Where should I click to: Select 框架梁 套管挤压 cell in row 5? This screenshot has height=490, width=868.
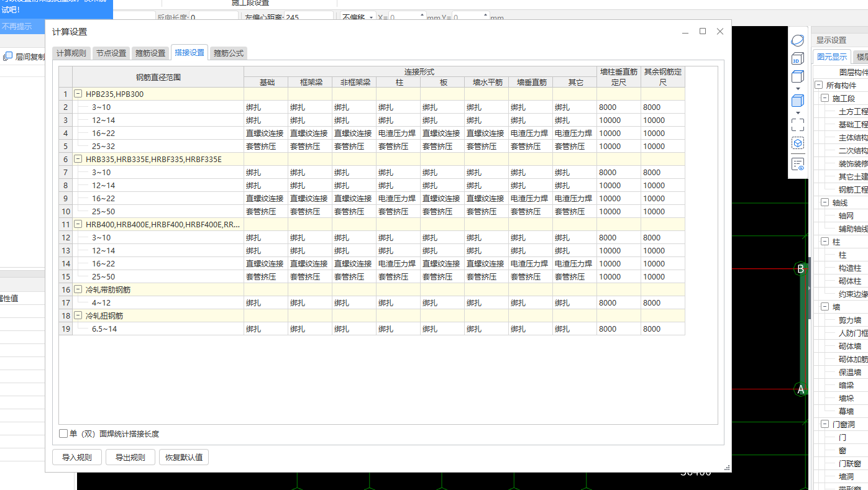pos(310,147)
